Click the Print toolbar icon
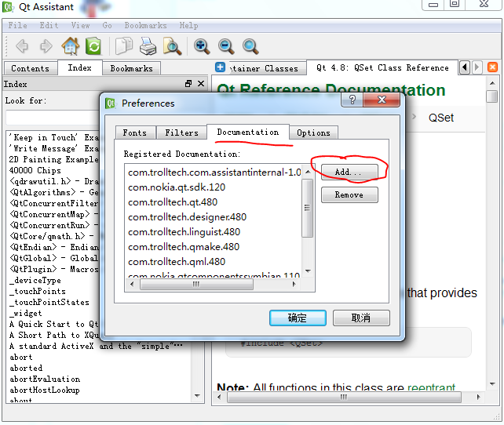Screen dimensions: 504x425 click(148, 46)
